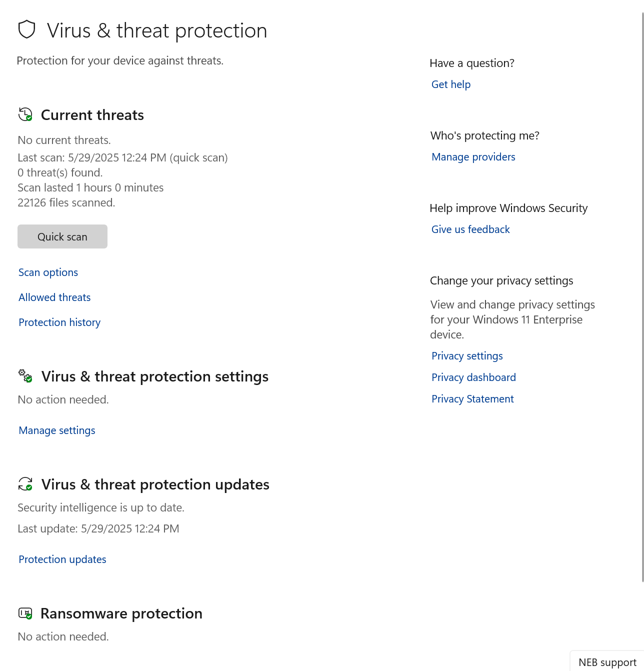Open Scan options
The width and height of the screenshot is (644, 671).
pos(48,272)
